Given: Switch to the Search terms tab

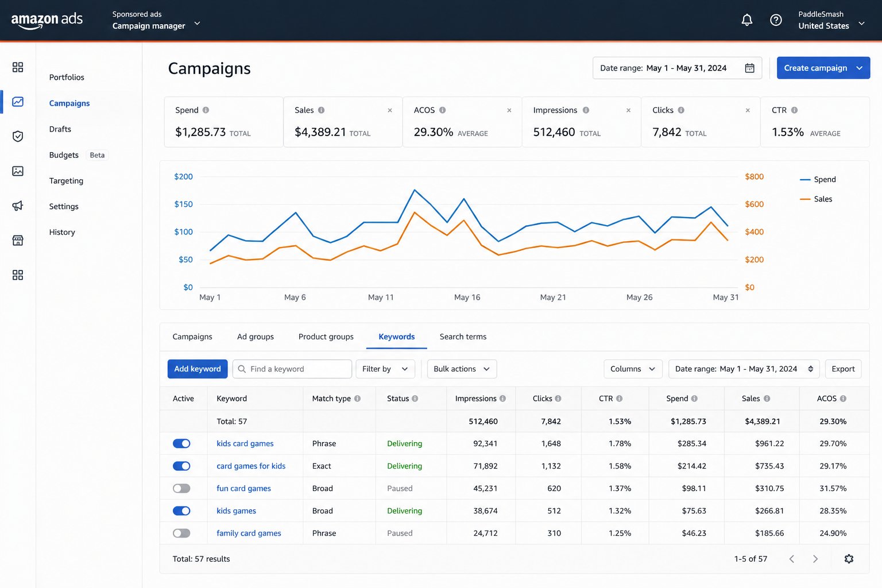Looking at the screenshot, I should (x=463, y=336).
